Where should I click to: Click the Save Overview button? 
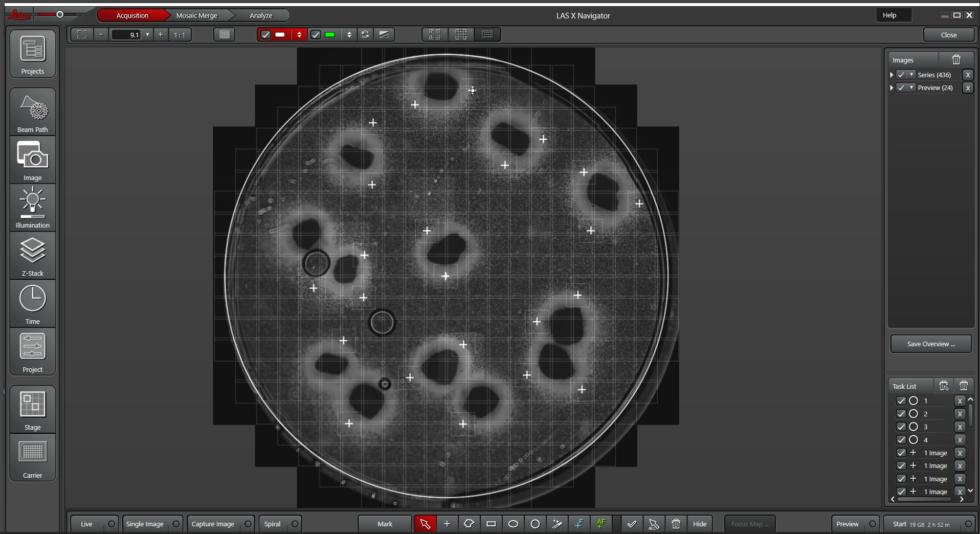[x=930, y=344]
